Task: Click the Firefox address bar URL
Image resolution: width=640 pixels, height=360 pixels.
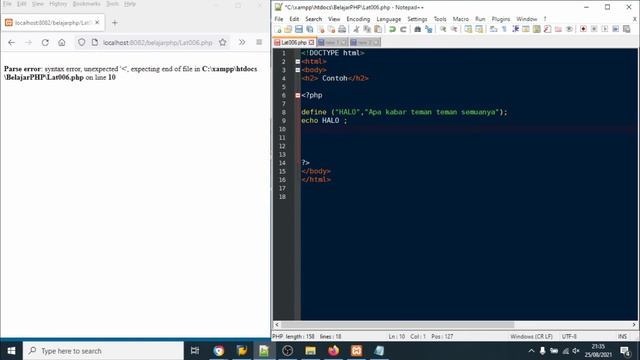Action: (x=157, y=42)
